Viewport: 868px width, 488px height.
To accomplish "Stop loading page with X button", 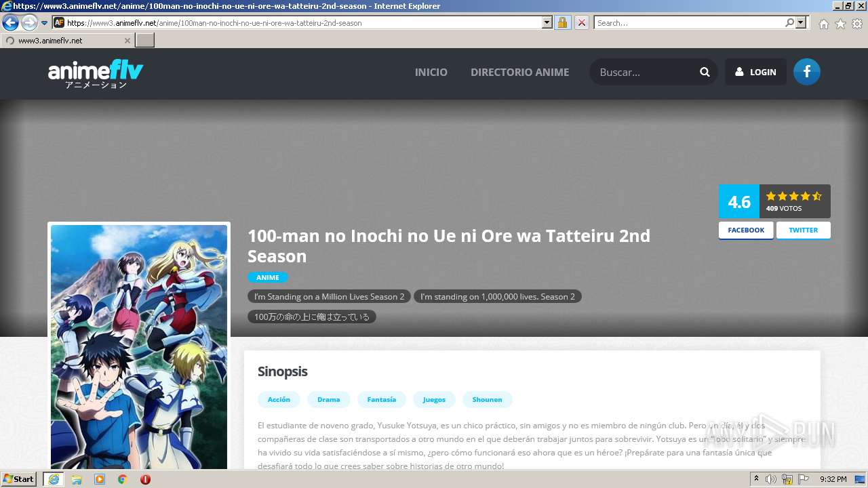I will pos(582,22).
